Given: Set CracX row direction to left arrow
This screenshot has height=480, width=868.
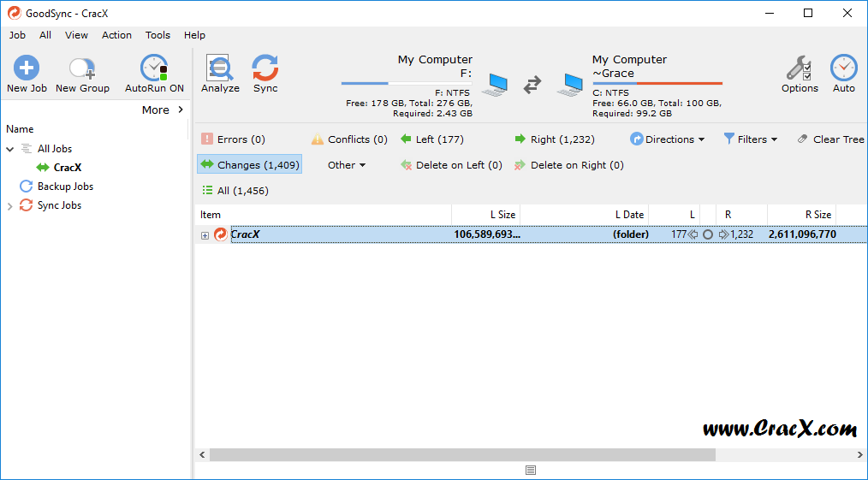Looking at the screenshot, I should 693,234.
